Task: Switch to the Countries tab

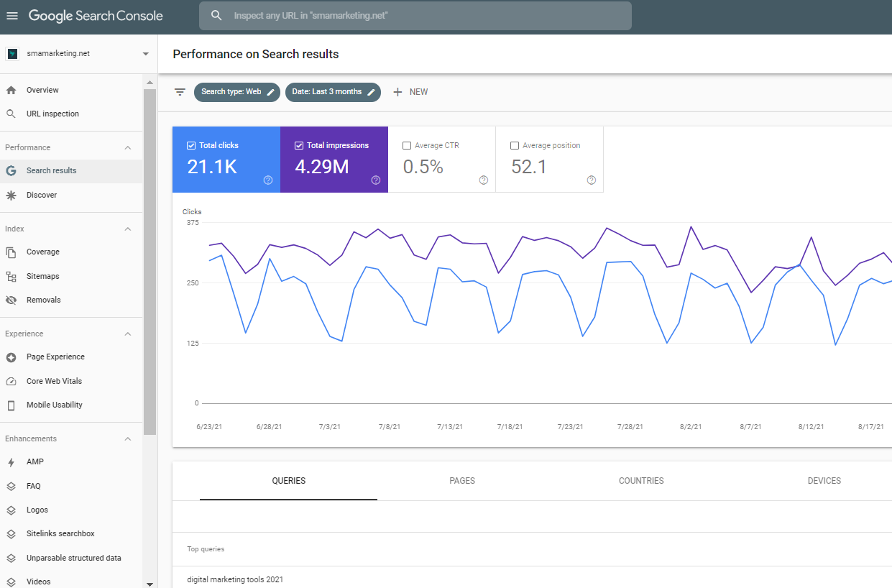Action: (641, 481)
